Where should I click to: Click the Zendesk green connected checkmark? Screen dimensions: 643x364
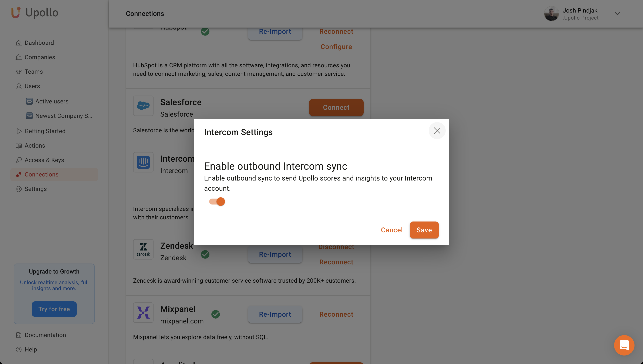[x=205, y=254]
